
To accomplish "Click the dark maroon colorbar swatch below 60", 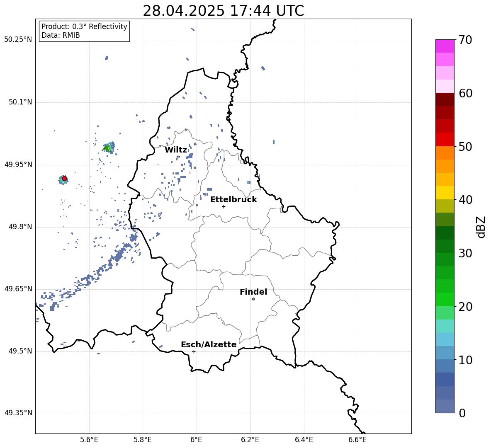I will 445,99.
